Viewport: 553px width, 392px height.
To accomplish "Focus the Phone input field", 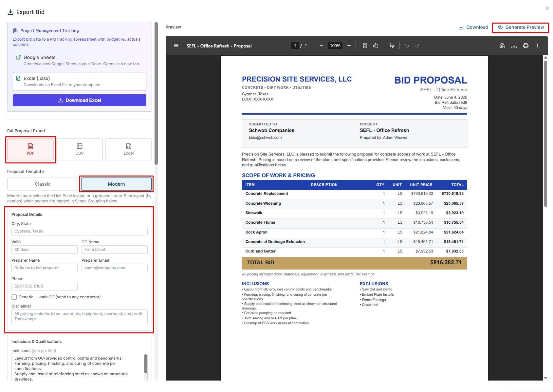I will (x=45, y=286).
